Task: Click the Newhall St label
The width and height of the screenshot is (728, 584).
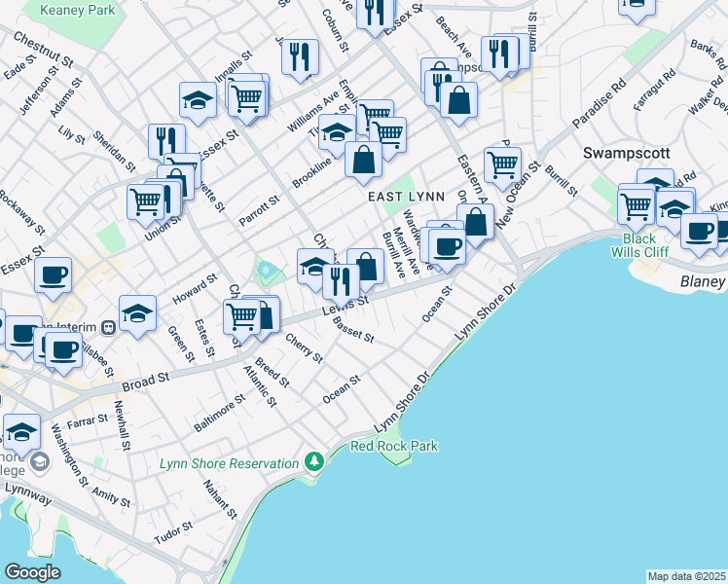Action: (x=123, y=425)
